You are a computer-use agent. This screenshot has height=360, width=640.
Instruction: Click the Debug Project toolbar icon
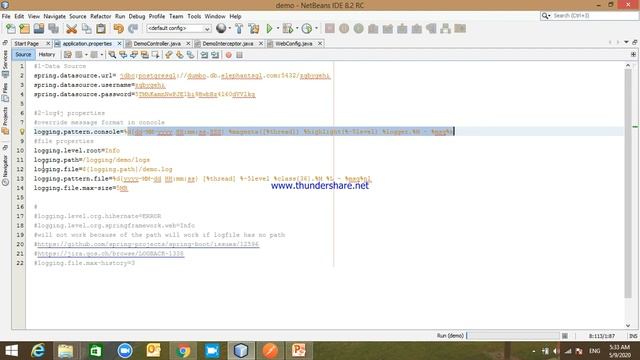coord(288,28)
